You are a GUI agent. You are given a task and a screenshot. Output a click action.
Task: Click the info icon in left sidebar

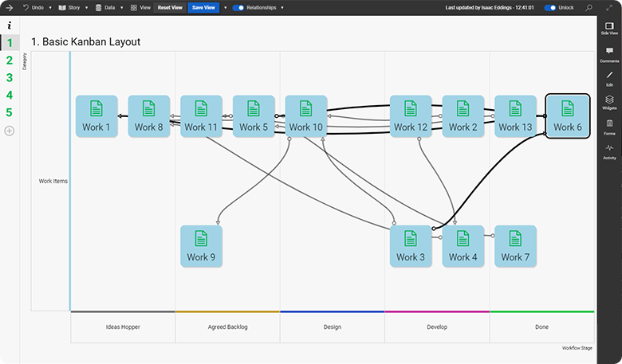pos(9,25)
